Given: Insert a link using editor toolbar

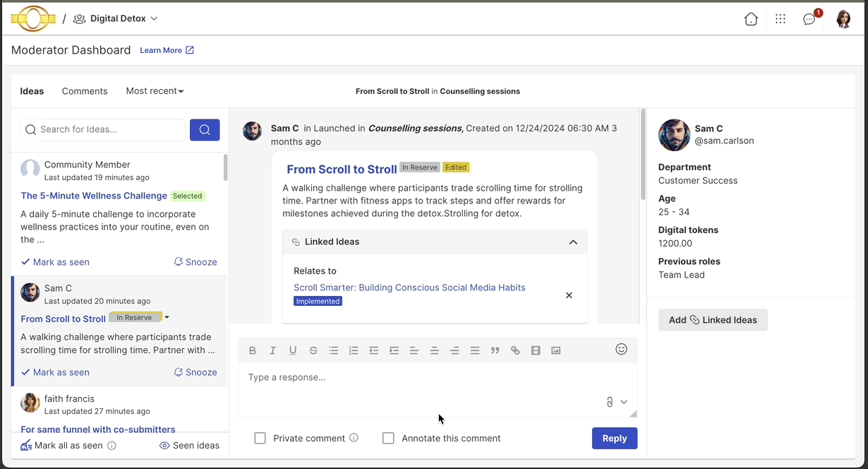Looking at the screenshot, I should [515, 350].
